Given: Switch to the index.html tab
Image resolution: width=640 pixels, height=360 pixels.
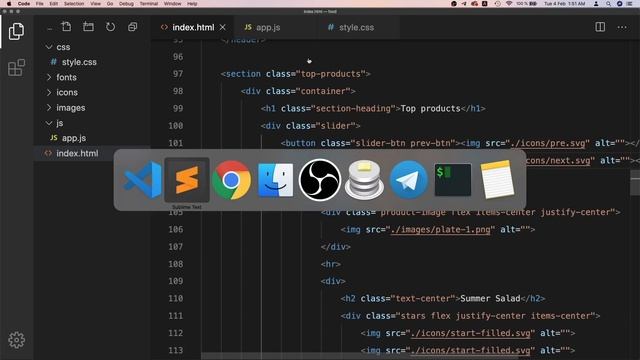Looking at the screenshot, I should pyautogui.click(x=193, y=27).
